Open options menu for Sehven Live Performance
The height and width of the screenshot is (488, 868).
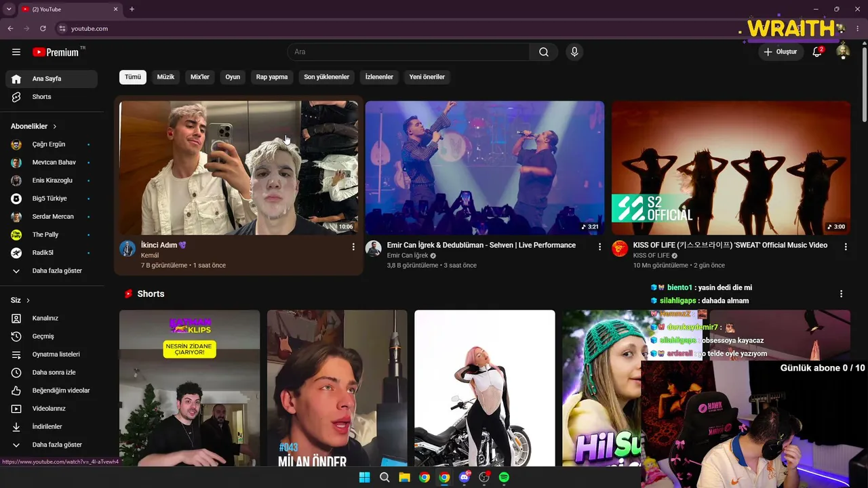[599, 247]
